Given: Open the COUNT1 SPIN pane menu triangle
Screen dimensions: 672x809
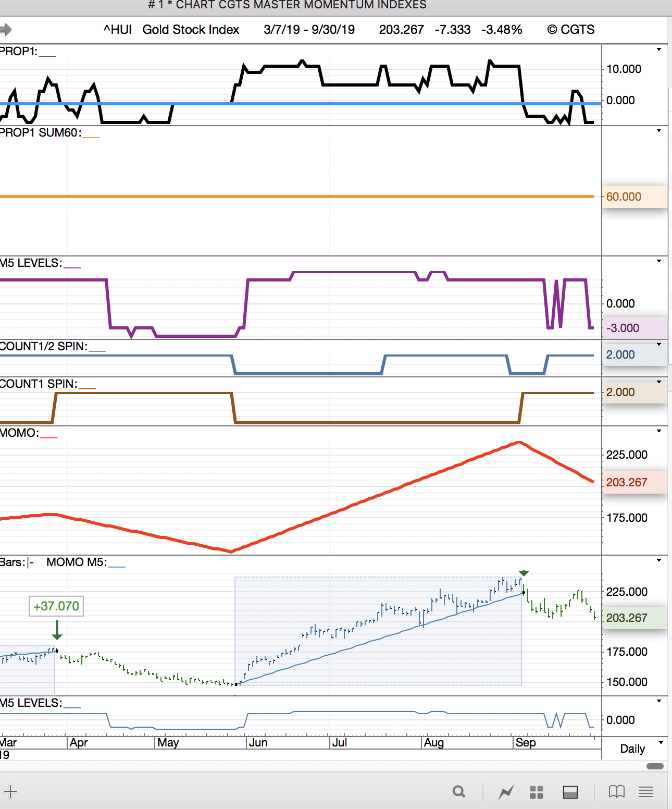Looking at the screenshot, I should (659, 382).
